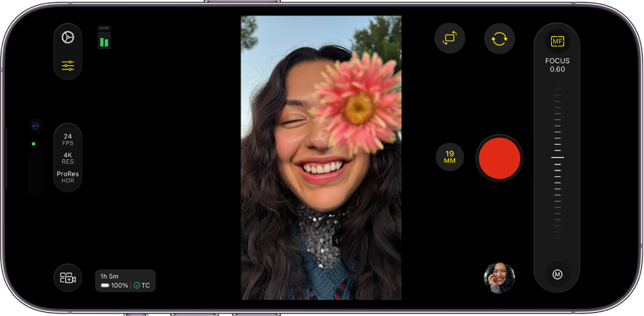Screen dimensions: 644x316
Task: Tap the 1h 5m remaining time
Action: pyautogui.click(x=109, y=276)
